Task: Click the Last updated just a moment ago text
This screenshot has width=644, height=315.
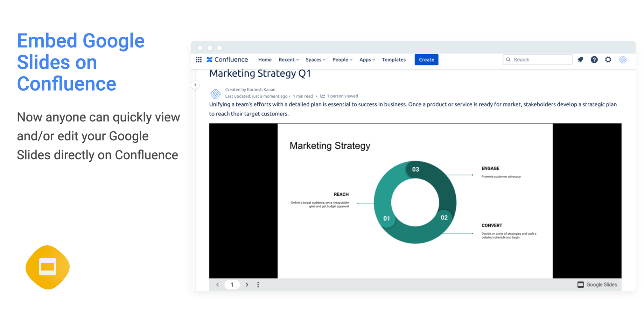Action: [x=256, y=96]
